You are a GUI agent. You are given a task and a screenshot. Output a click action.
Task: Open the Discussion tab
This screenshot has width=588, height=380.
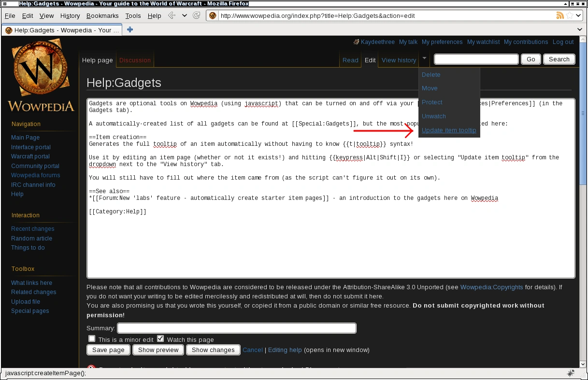click(x=135, y=60)
